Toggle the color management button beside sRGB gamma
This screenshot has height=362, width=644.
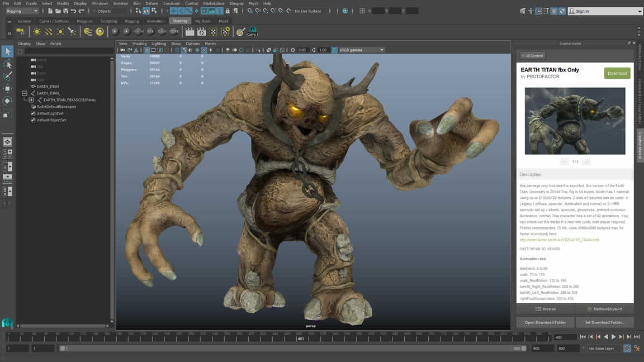pyautogui.click(x=334, y=50)
